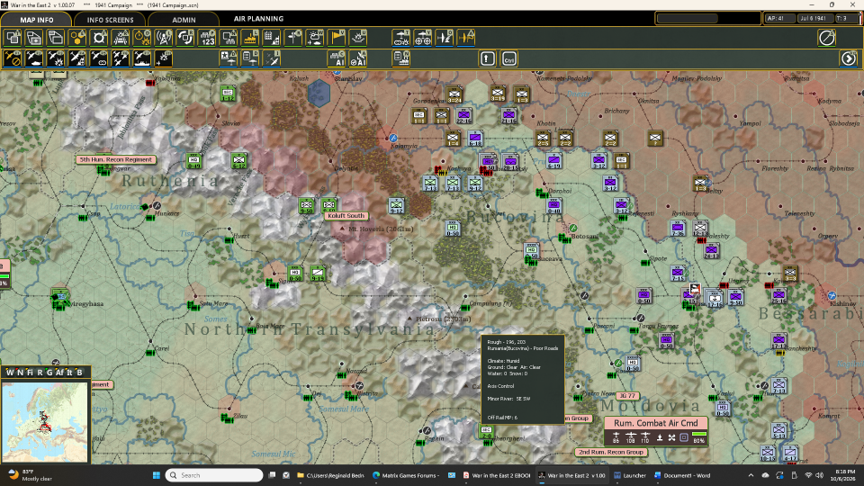Screen dimensions: 864x486
Task: Select the 5th Hun. Recon Regiment label
Action: (x=116, y=160)
